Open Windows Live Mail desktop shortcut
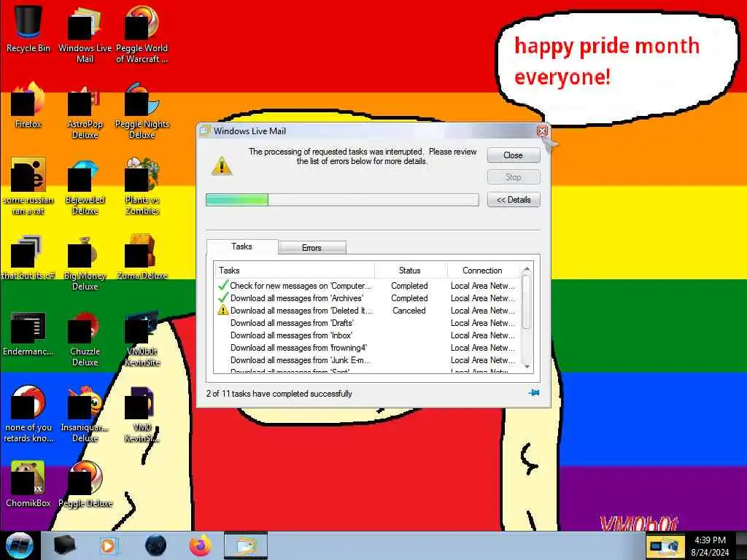Screen dimensions: 747x560 coord(85,34)
